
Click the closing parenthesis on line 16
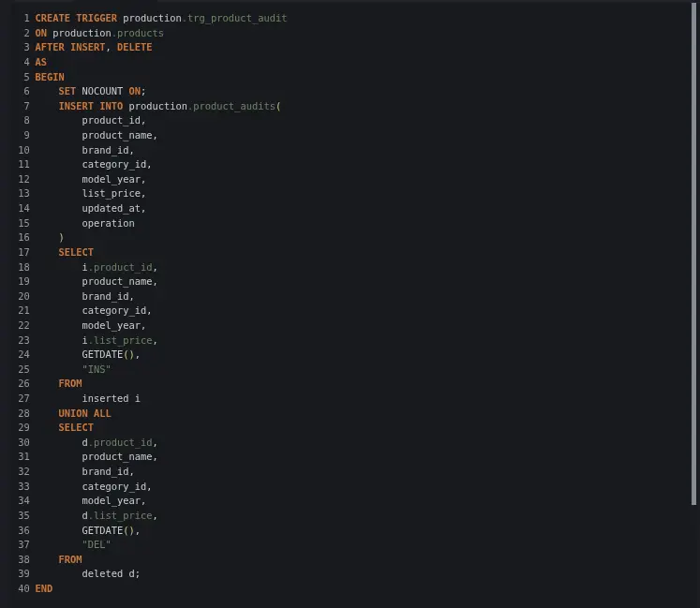(x=62, y=238)
